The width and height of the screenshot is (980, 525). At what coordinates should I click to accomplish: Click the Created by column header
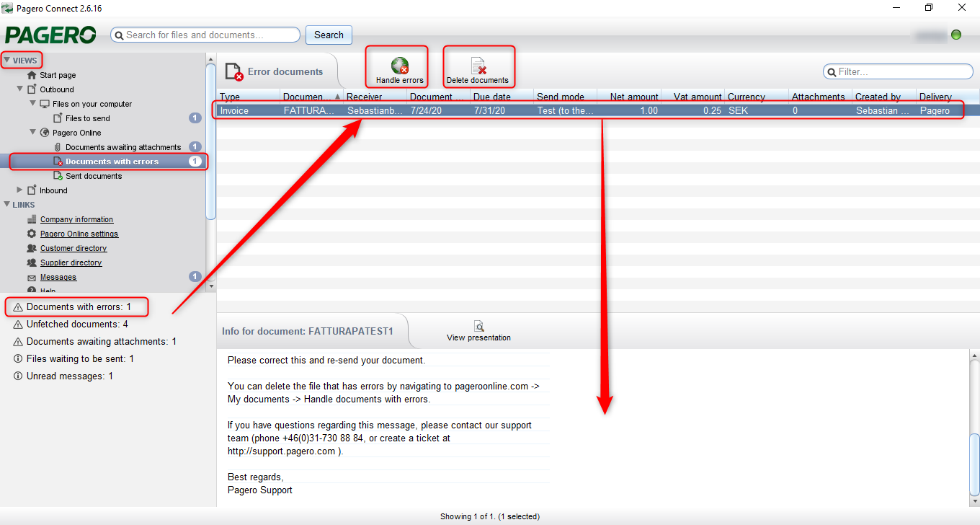tap(883, 97)
